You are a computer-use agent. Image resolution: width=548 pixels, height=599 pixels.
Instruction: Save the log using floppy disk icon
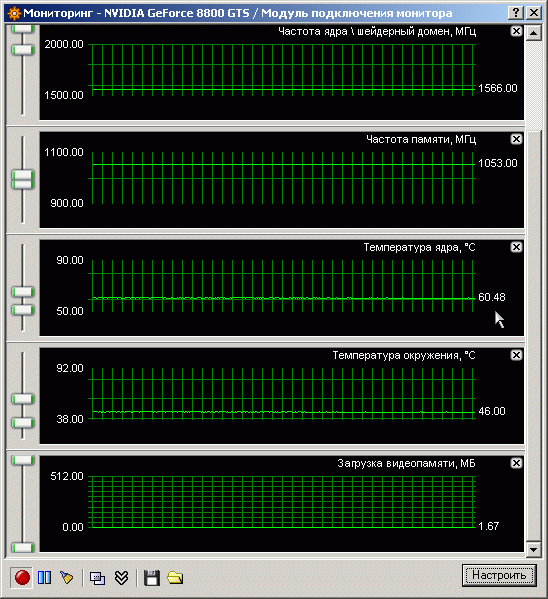pos(152,578)
